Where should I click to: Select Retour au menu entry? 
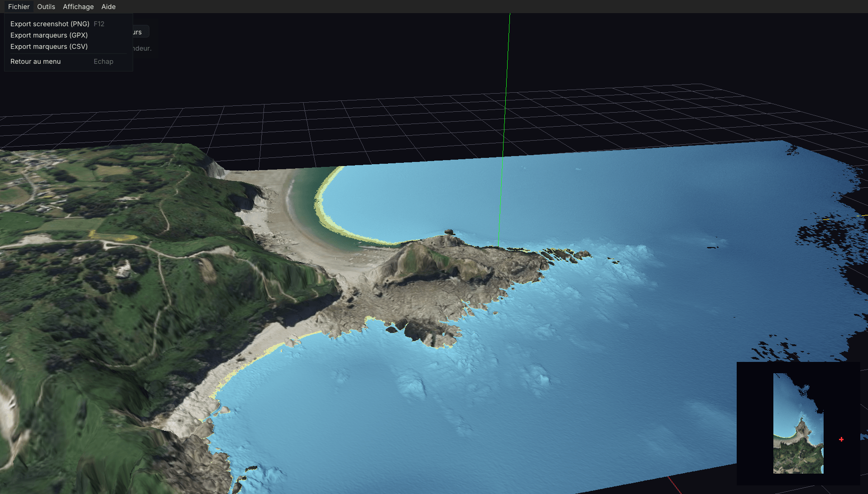coord(68,62)
